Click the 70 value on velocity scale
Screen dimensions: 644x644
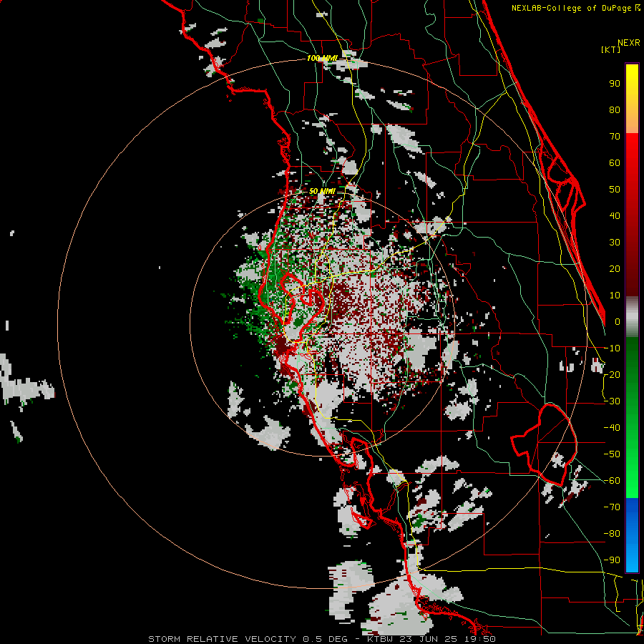click(x=615, y=137)
